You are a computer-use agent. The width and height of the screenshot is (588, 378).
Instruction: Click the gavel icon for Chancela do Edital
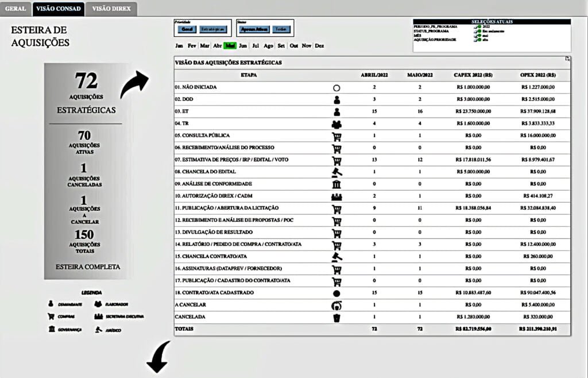click(x=336, y=172)
